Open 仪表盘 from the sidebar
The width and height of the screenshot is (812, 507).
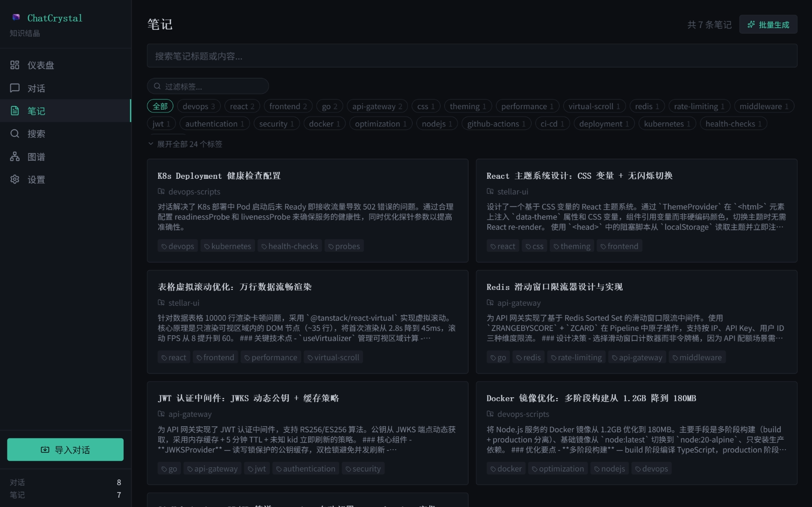[36, 65]
